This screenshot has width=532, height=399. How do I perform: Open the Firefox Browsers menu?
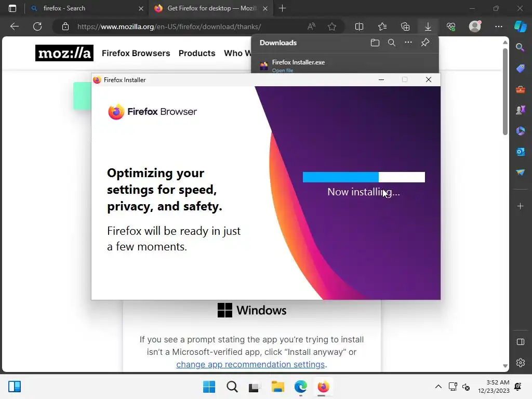[136, 54]
